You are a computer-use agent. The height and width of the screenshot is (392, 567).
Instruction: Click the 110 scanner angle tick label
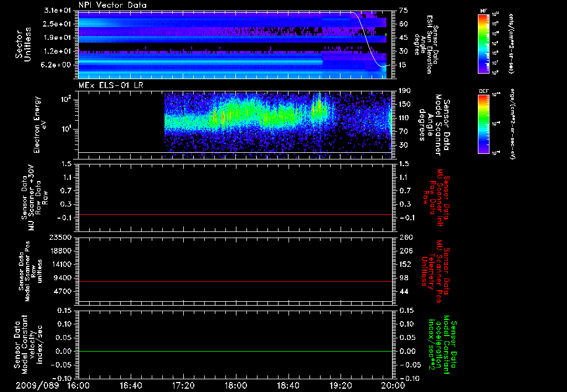coord(405,118)
